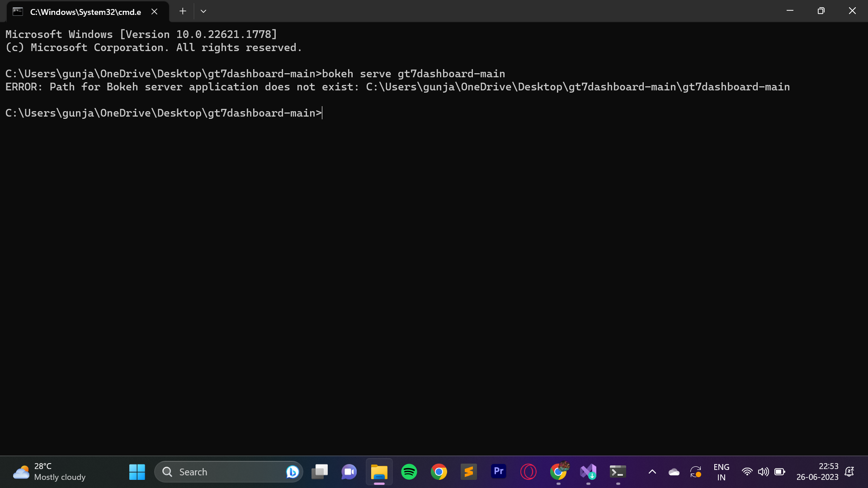Open the Start menu
This screenshot has width=868, height=488.
pos(137,471)
